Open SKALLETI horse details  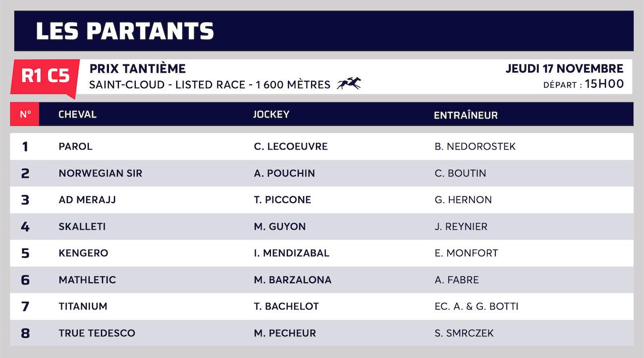point(82,227)
